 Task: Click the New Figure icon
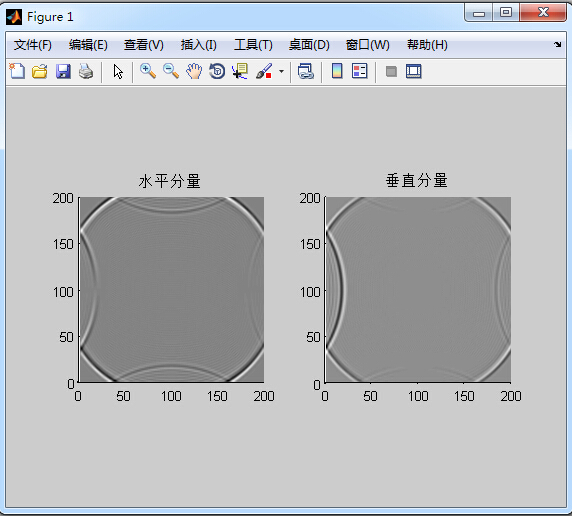coord(17,71)
